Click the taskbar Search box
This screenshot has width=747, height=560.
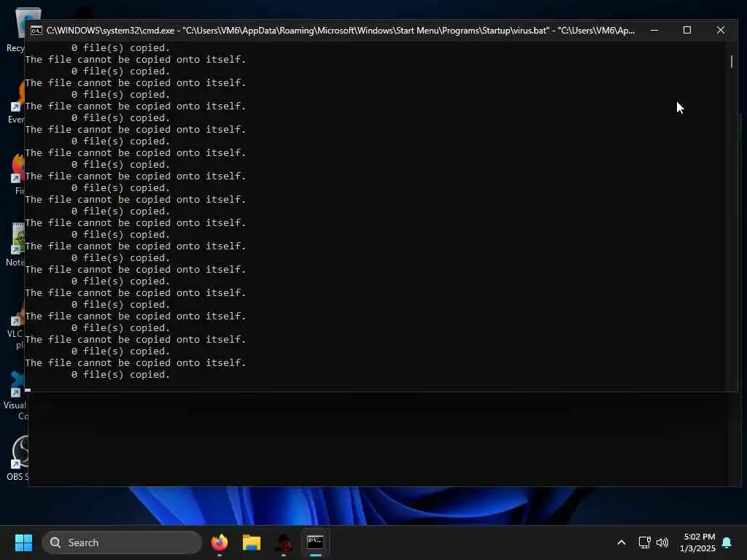122,542
